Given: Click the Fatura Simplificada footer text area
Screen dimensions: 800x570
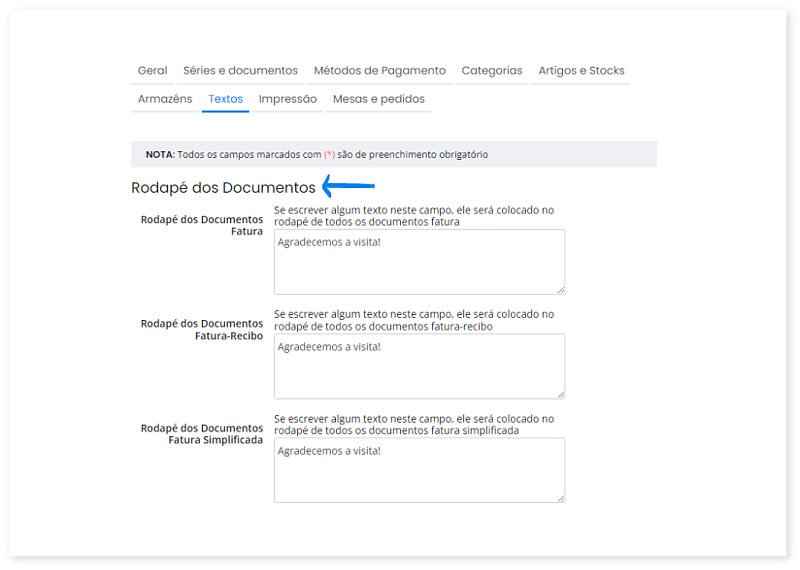Looking at the screenshot, I should click(x=419, y=470).
